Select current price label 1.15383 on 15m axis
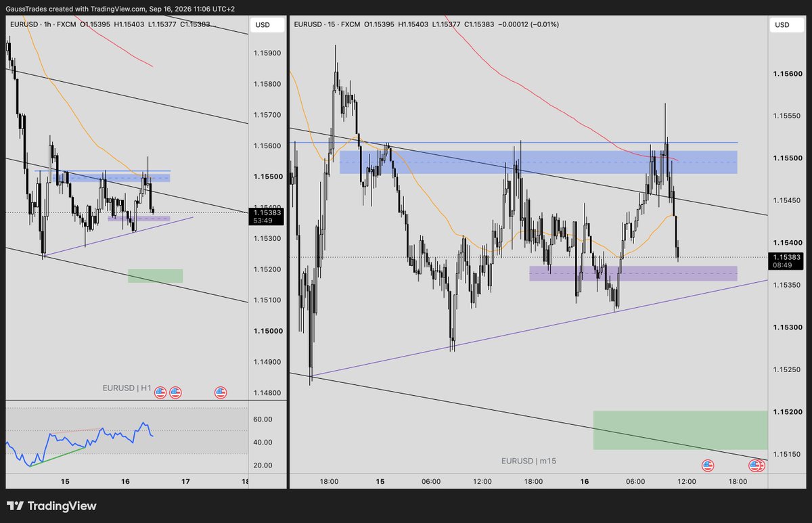The image size is (812, 523). pyautogui.click(x=788, y=257)
